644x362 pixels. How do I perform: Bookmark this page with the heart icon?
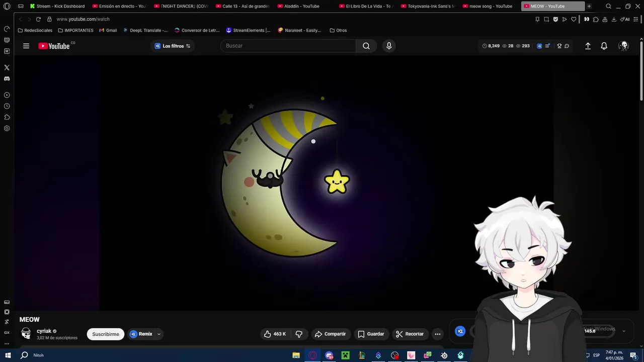click(x=573, y=19)
